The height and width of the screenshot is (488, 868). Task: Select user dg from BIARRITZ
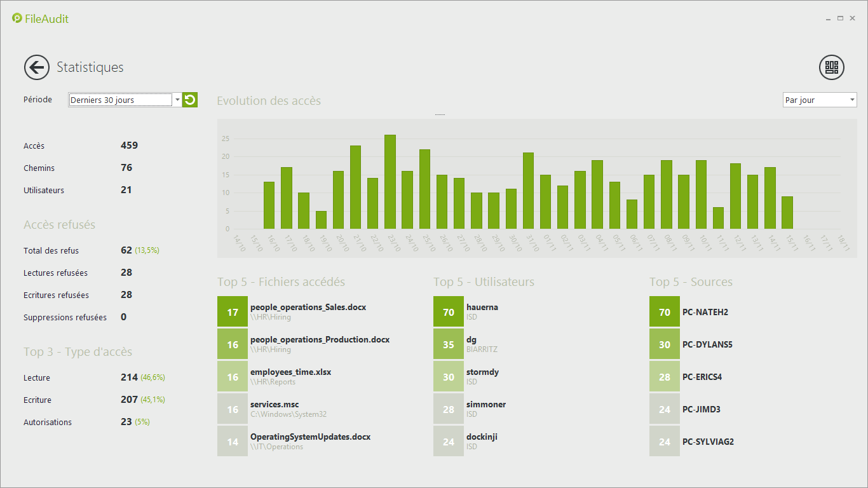tap(470, 344)
